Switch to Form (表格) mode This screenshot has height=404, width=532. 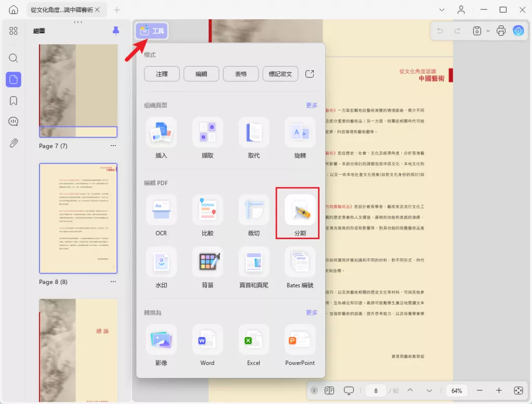241,74
